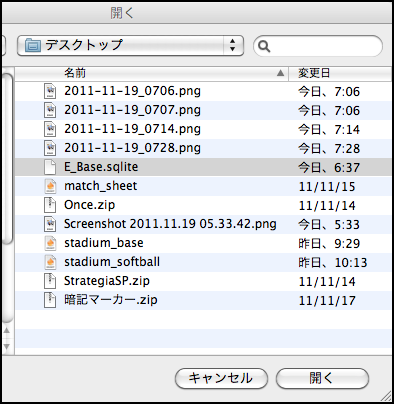Click the PNG icon of 2011-11-19_0728.png
Screen dimensions: 394x404
coord(50,148)
